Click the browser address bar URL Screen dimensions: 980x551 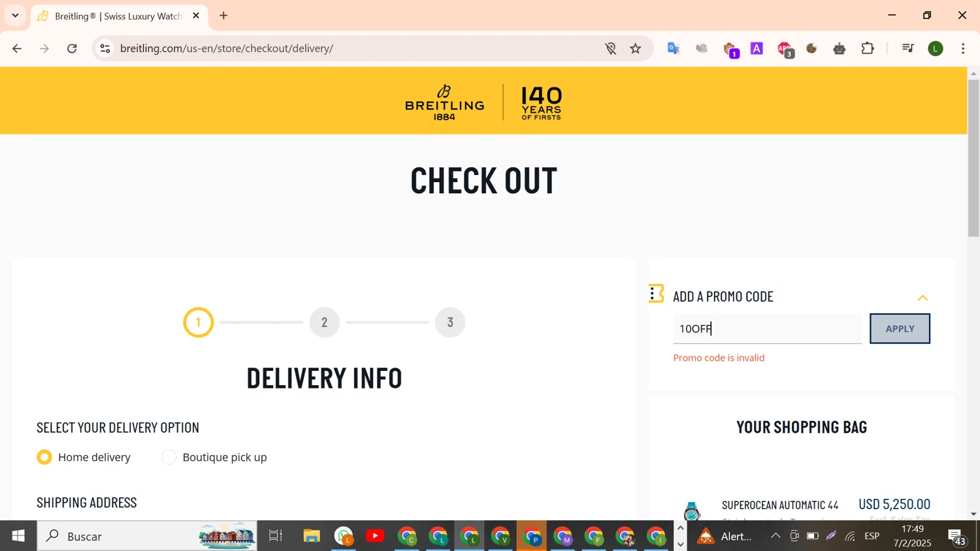point(227,48)
